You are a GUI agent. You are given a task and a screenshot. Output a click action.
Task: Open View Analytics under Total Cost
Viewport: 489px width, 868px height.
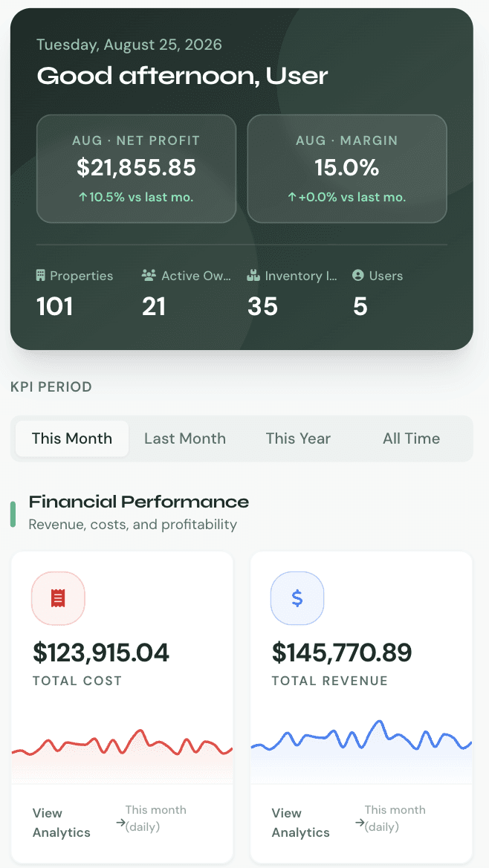62,823
